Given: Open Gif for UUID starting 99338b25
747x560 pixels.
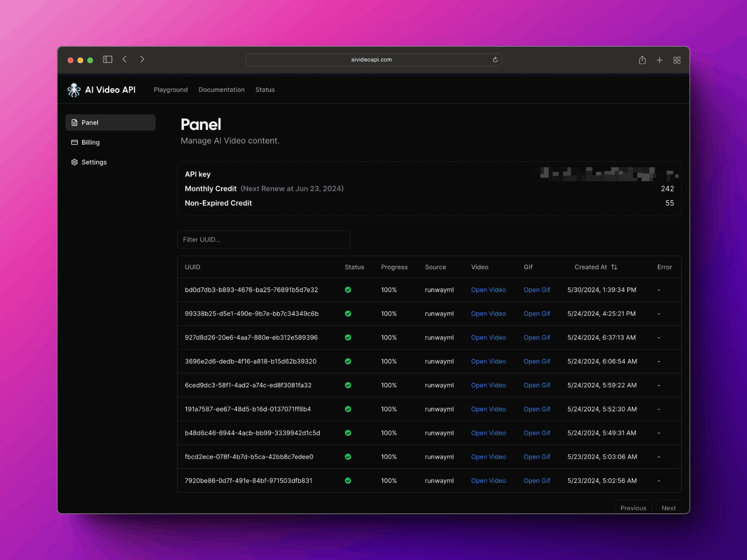Looking at the screenshot, I should 536,314.
